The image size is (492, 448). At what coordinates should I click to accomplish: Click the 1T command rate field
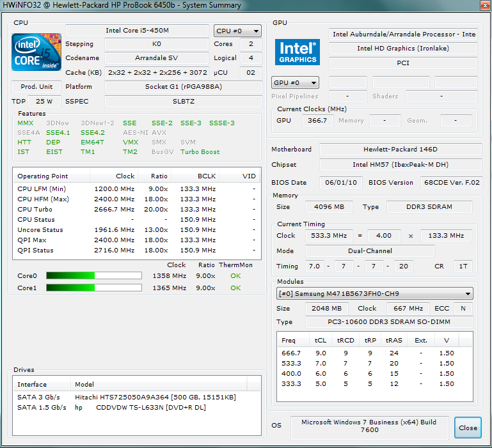463,266
